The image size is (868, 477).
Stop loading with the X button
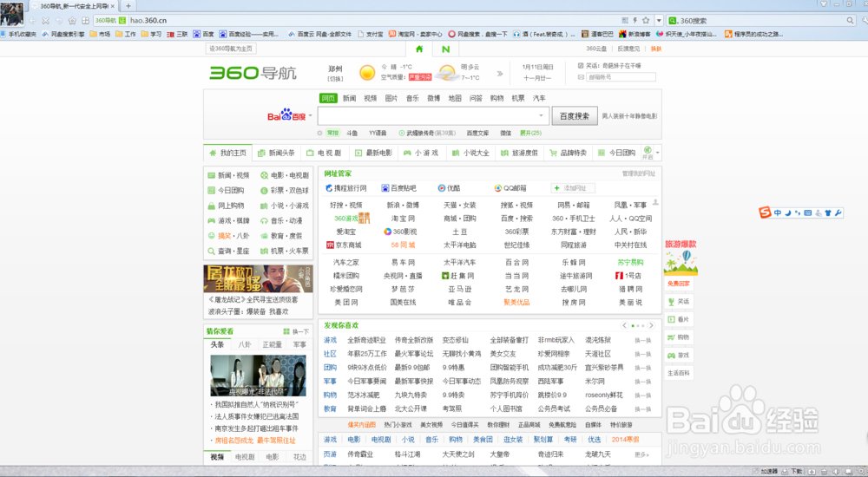click(x=45, y=21)
